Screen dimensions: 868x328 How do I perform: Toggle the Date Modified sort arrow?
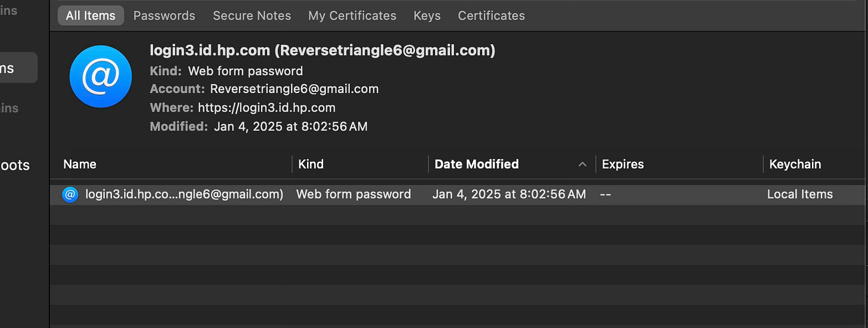(x=582, y=165)
